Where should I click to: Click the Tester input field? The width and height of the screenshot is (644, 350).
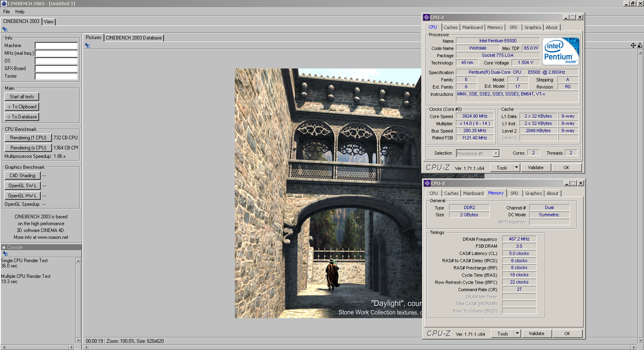click(56, 76)
